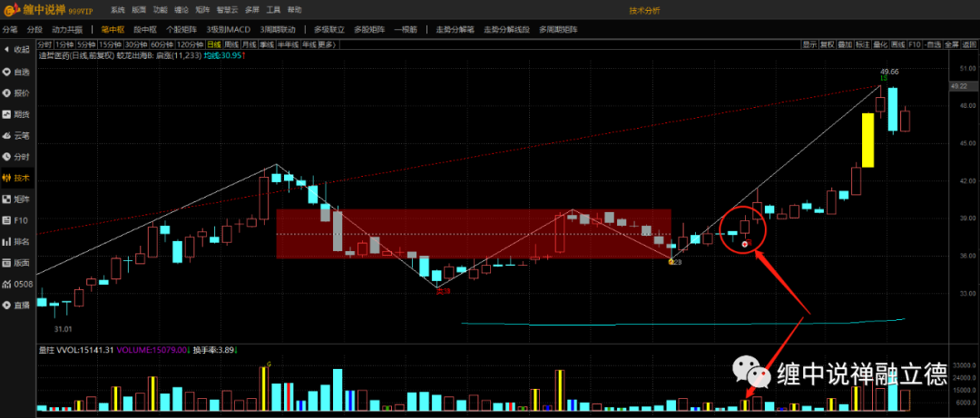
Task: Click the 显示 chart button
Action: point(809,44)
